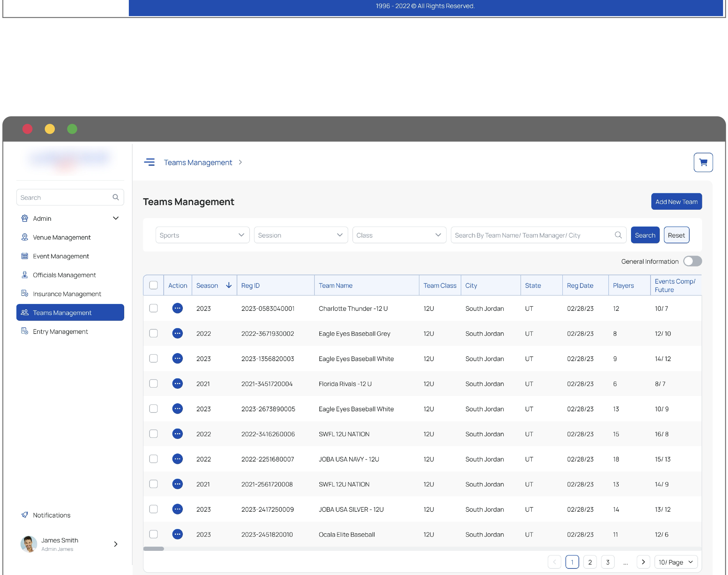The image size is (728, 575).
Task: Click the Reset button
Action: click(x=676, y=235)
